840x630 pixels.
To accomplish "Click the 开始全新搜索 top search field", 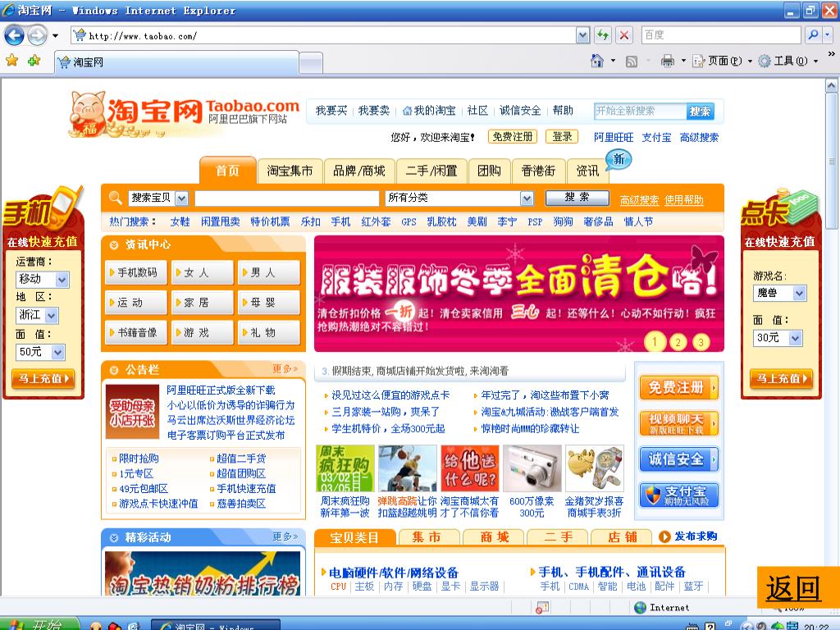I will point(640,111).
